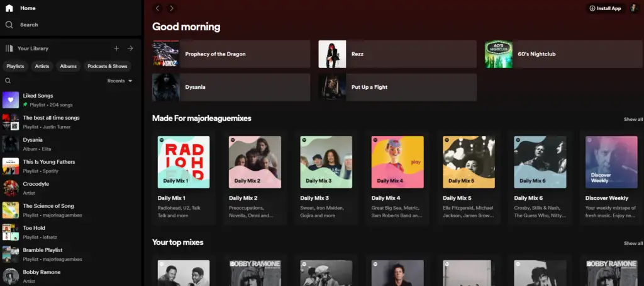The height and width of the screenshot is (286, 644).
Task: Open the Your top mixes heading
Action: coord(177,243)
